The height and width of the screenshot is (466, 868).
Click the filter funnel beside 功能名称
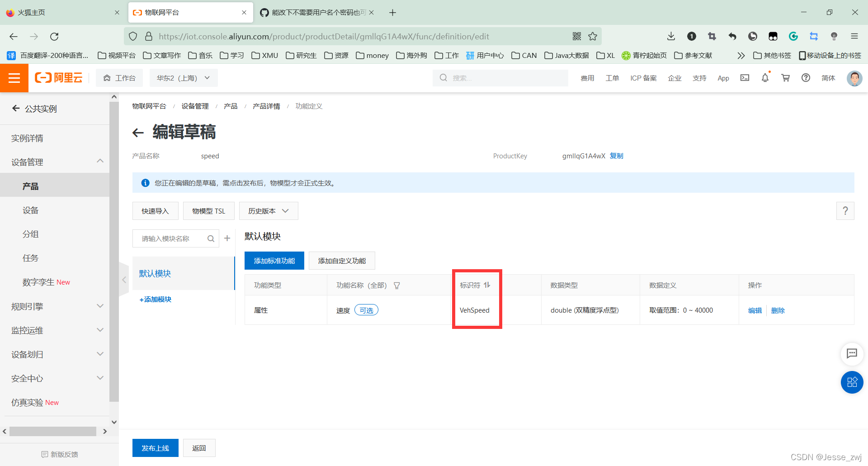[x=396, y=285]
